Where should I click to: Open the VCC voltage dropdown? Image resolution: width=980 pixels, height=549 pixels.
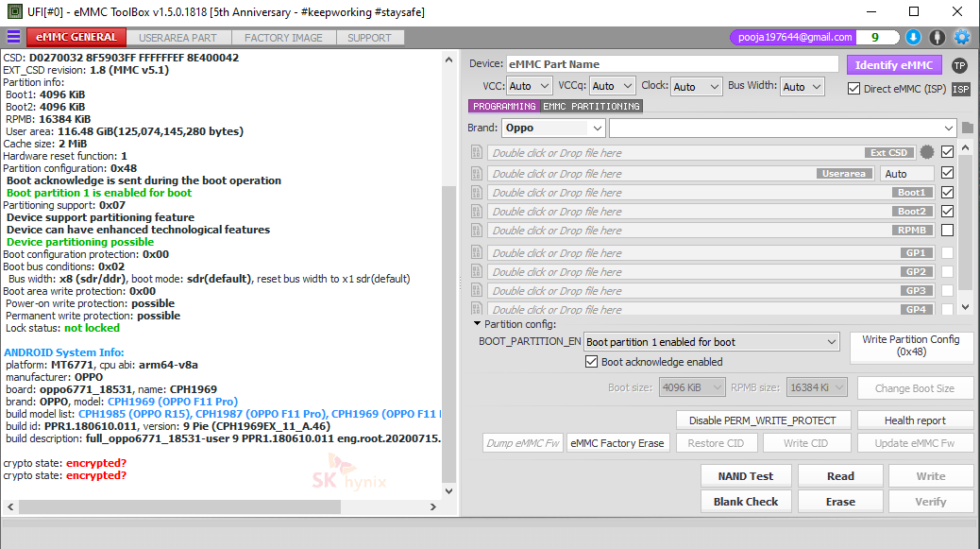pos(530,86)
